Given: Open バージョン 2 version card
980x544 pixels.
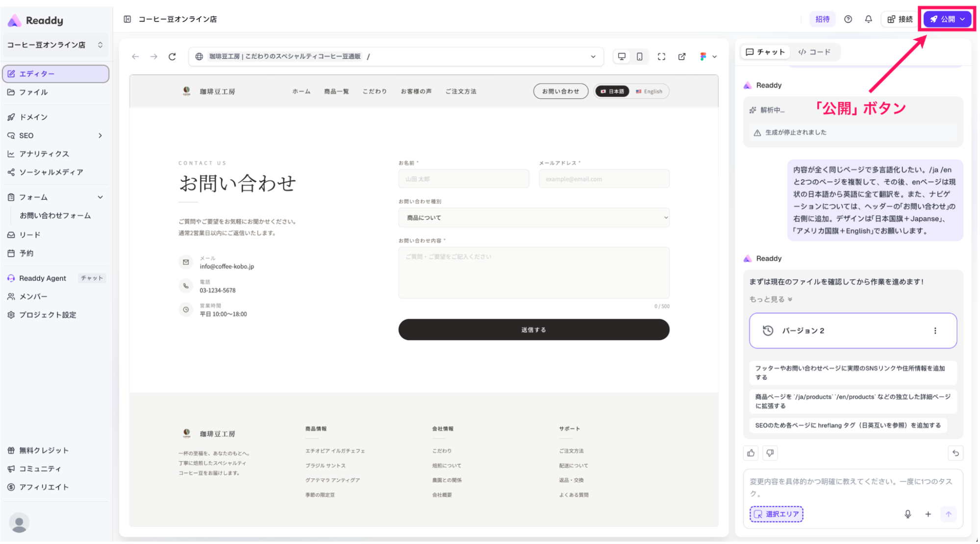Looking at the screenshot, I should (x=853, y=331).
